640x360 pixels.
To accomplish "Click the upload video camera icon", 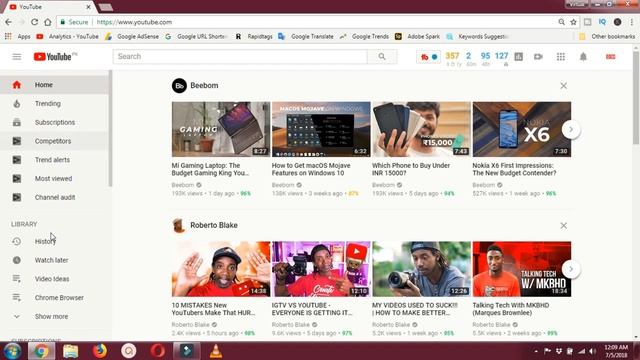I will 538,57.
